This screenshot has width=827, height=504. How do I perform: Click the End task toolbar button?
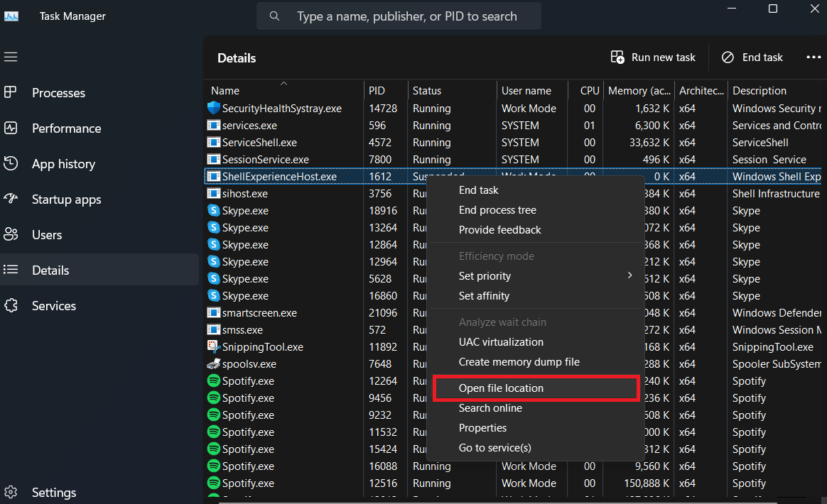tap(752, 57)
